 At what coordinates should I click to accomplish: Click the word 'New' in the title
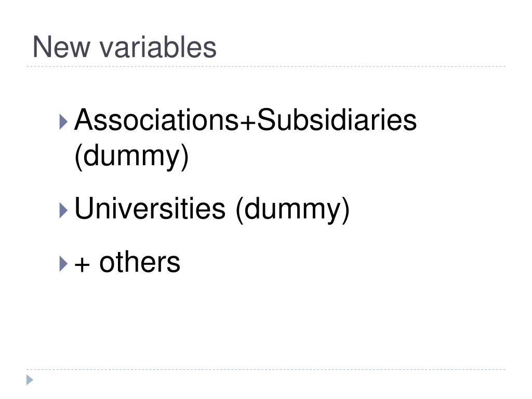[61, 47]
